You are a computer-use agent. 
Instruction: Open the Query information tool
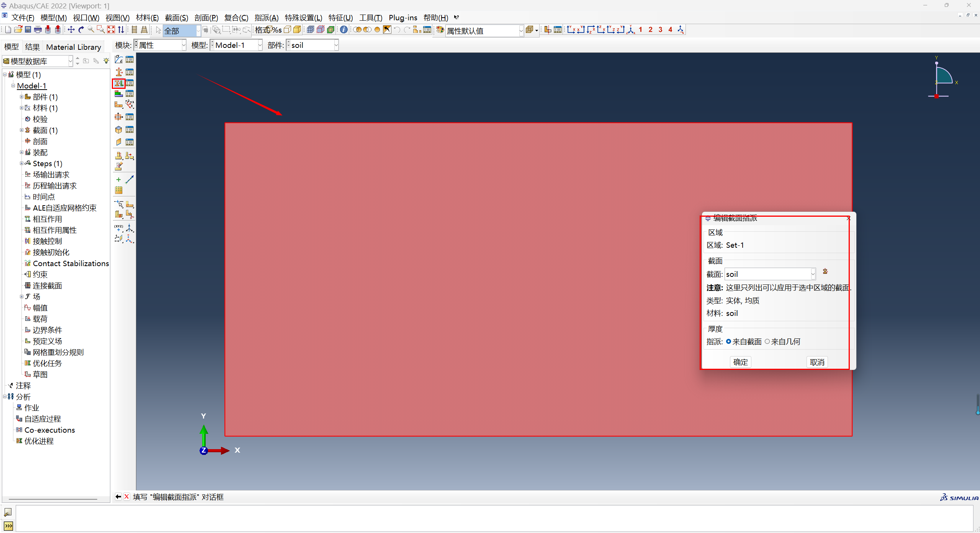[344, 29]
